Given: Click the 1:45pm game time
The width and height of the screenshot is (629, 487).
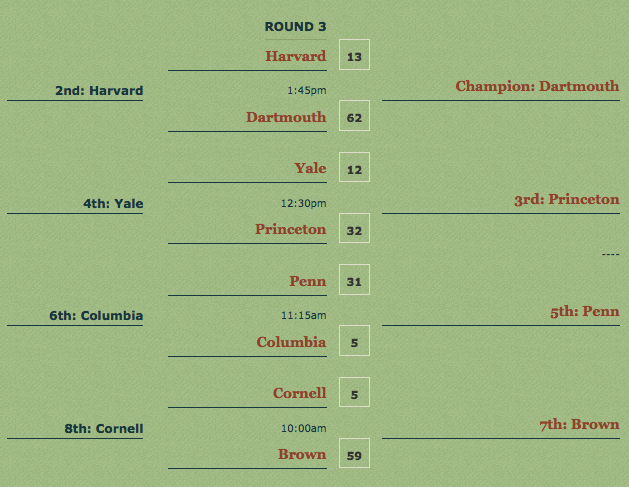Looking at the screenshot, I should (x=306, y=91).
